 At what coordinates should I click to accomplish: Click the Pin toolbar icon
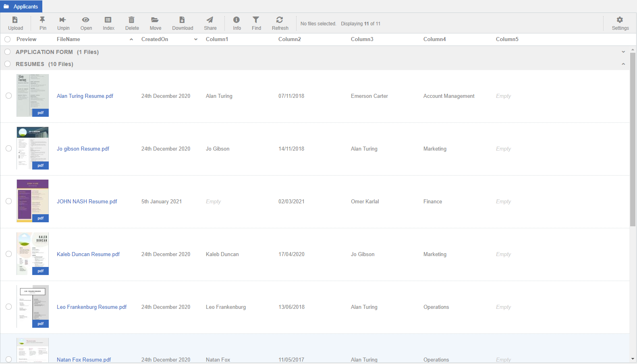[42, 20]
